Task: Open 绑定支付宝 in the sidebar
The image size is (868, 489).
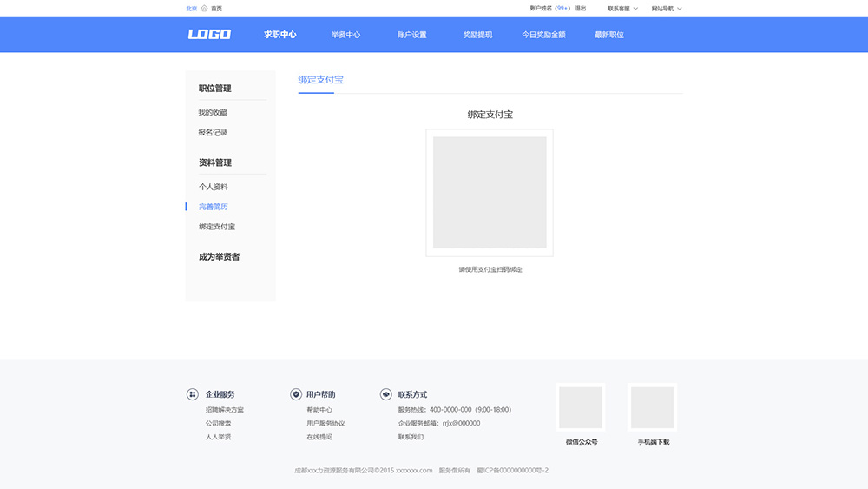Action: click(216, 227)
